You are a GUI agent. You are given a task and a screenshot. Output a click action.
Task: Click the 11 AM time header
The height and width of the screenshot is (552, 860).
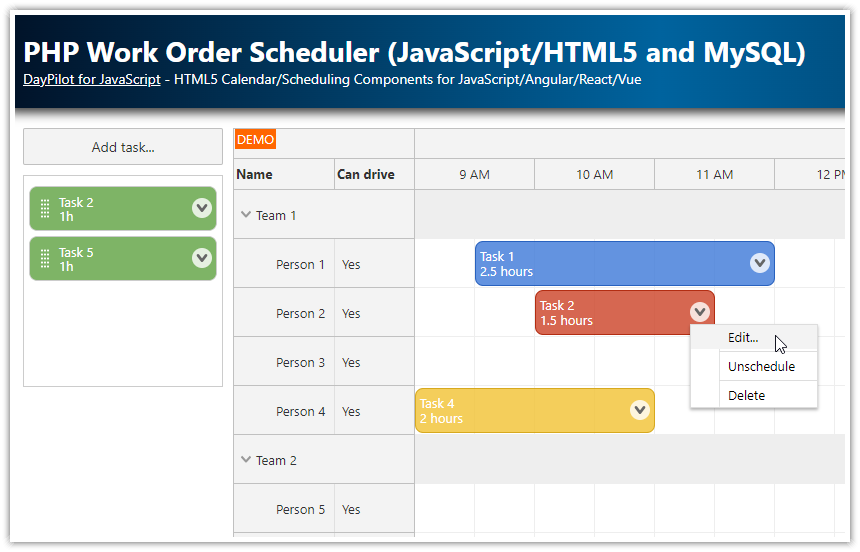point(715,174)
